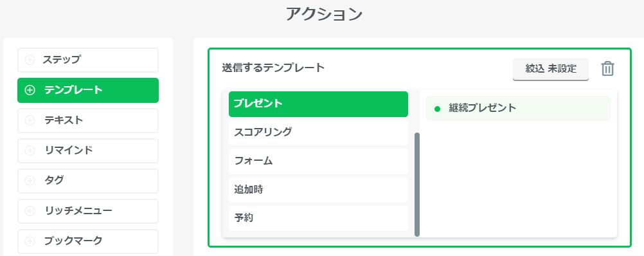
Task: Add a タグ action
Action: point(88,181)
